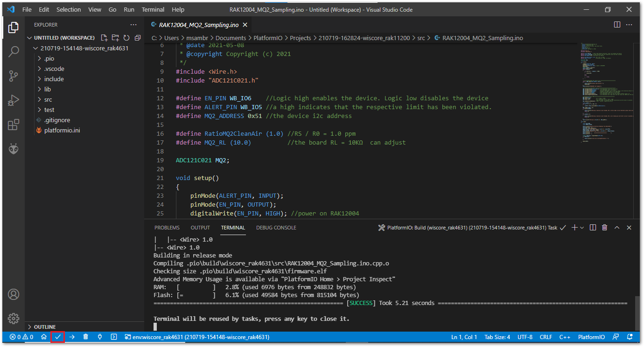Switch to the OUTPUT panel tab
Viewport: 644px width, 347px height.
200,228
